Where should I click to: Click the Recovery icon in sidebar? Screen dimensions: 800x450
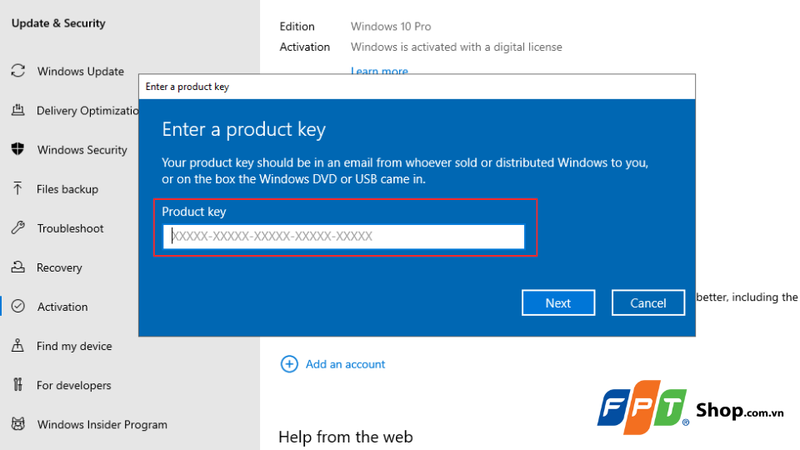[x=18, y=267]
